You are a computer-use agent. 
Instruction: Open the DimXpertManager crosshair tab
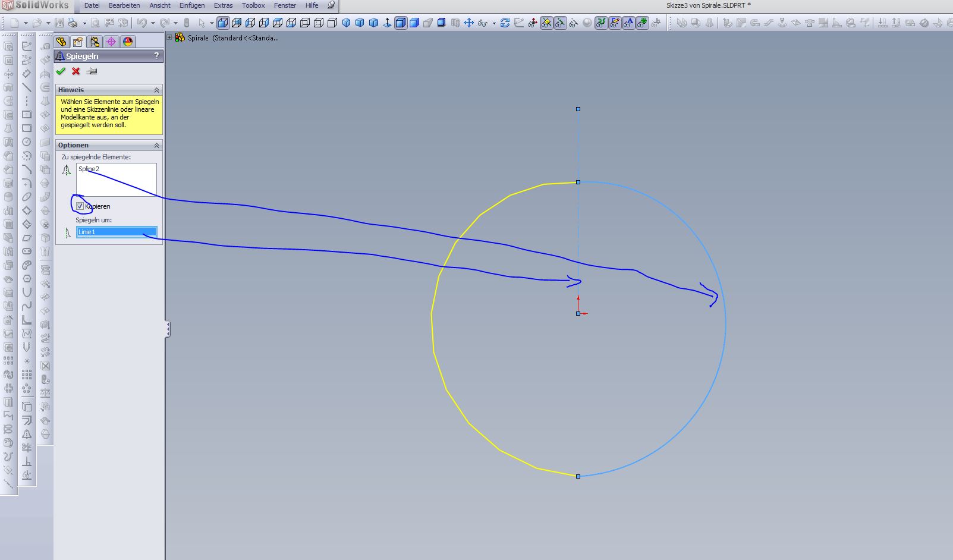(111, 42)
